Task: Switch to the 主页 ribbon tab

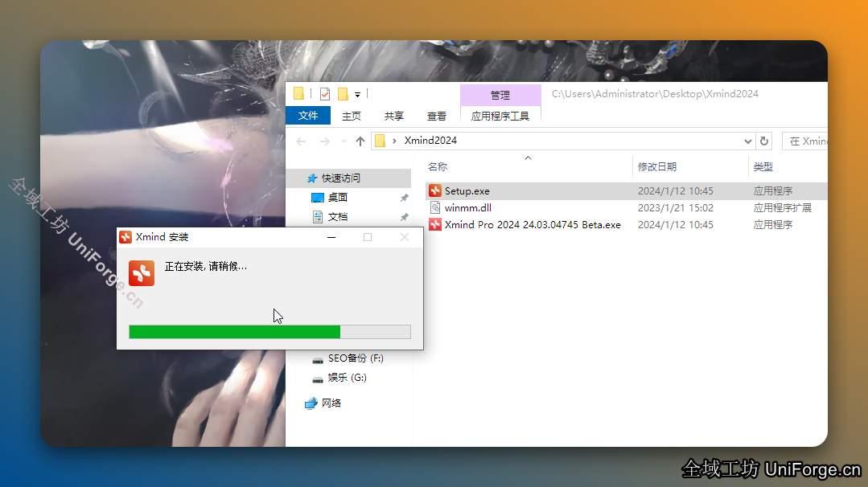Action: tap(351, 116)
